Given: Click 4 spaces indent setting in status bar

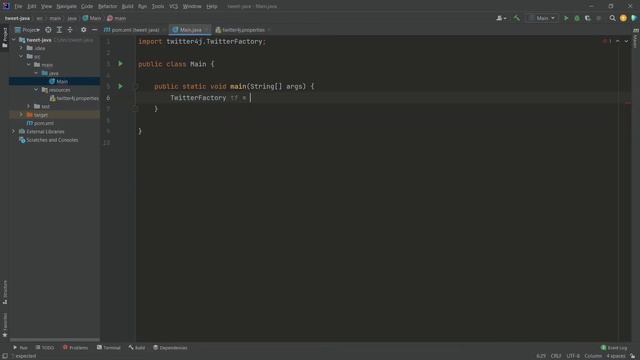Looking at the screenshot, I should point(616,356).
